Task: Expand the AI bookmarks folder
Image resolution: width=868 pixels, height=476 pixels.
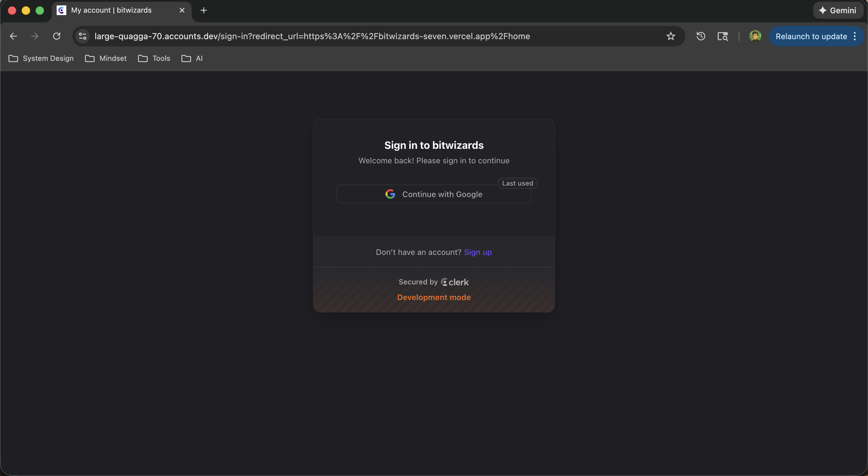Action: tap(192, 58)
